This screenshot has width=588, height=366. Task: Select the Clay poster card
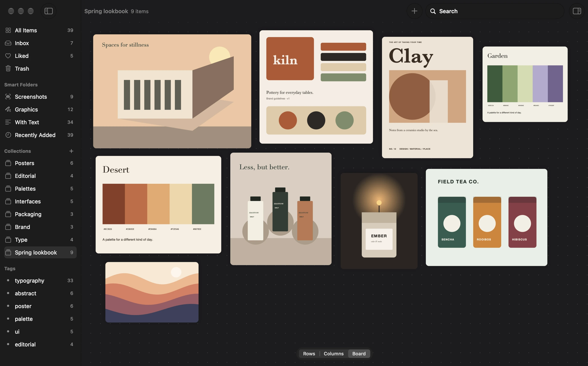coord(427,97)
